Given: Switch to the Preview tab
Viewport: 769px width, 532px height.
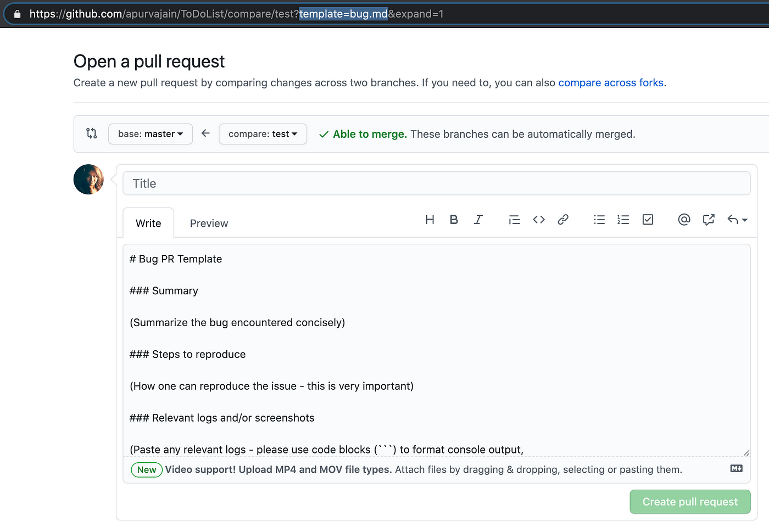Looking at the screenshot, I should click(209, 223).
